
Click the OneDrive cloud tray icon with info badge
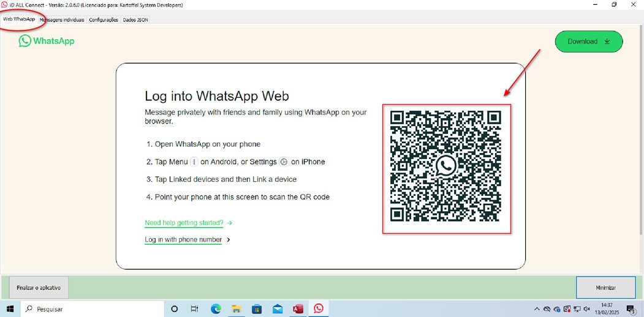coord(557,309)
